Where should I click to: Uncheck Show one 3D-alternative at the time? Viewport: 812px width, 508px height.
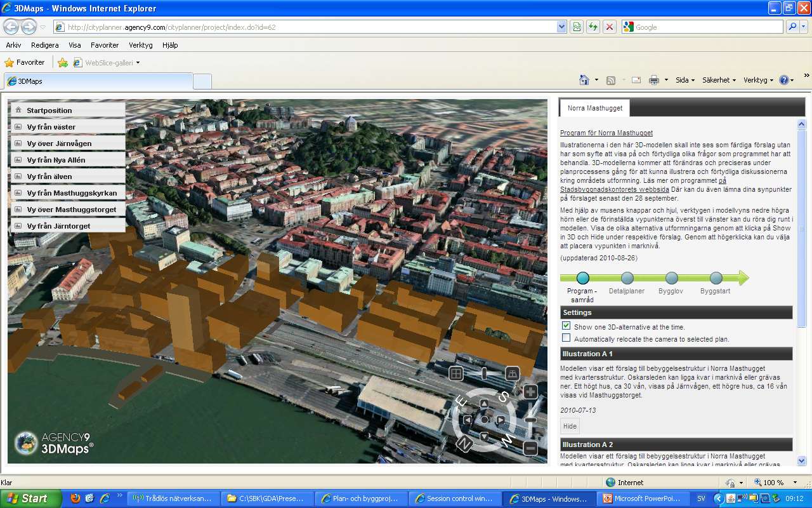[x=566, y=326]
